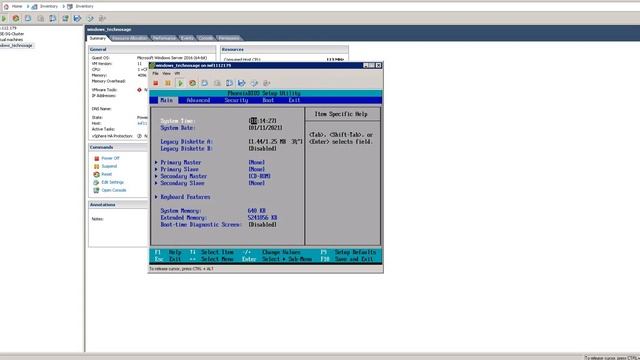640x360 pixels.
Task: Switch to Summary tab of the VM
Action: (x=98, y=38)
